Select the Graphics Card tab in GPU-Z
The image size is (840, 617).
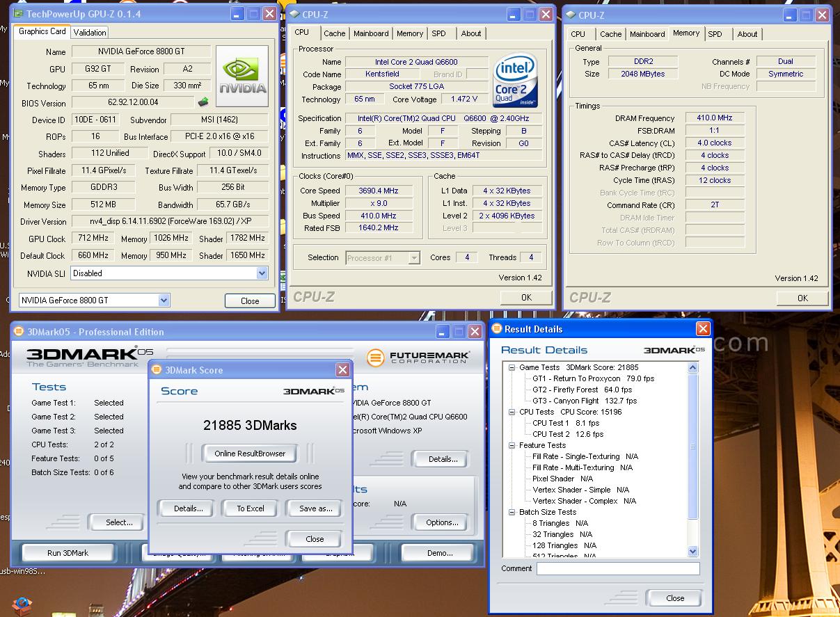coord(42,31)
